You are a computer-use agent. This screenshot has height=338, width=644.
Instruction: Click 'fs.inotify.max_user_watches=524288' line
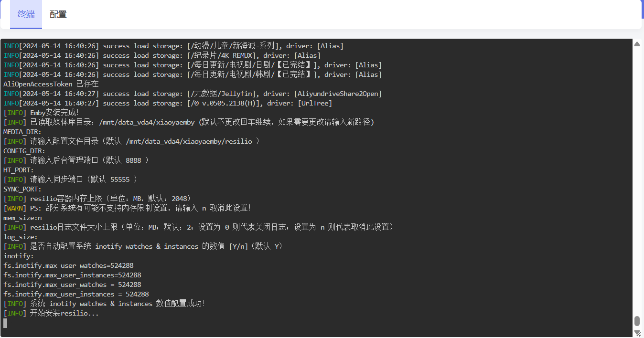point(68,266)
